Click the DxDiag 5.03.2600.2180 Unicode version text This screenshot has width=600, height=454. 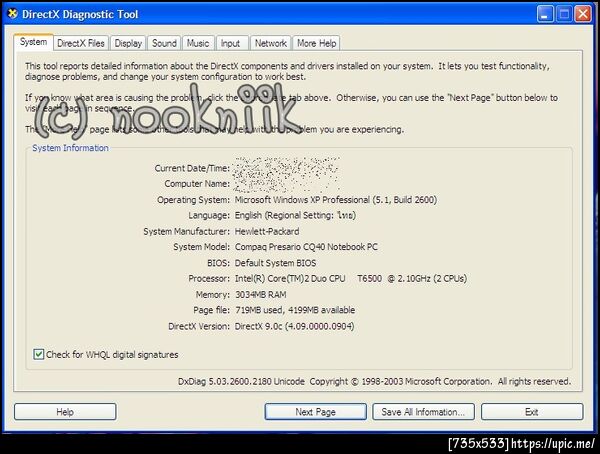(x=241, y=381)
